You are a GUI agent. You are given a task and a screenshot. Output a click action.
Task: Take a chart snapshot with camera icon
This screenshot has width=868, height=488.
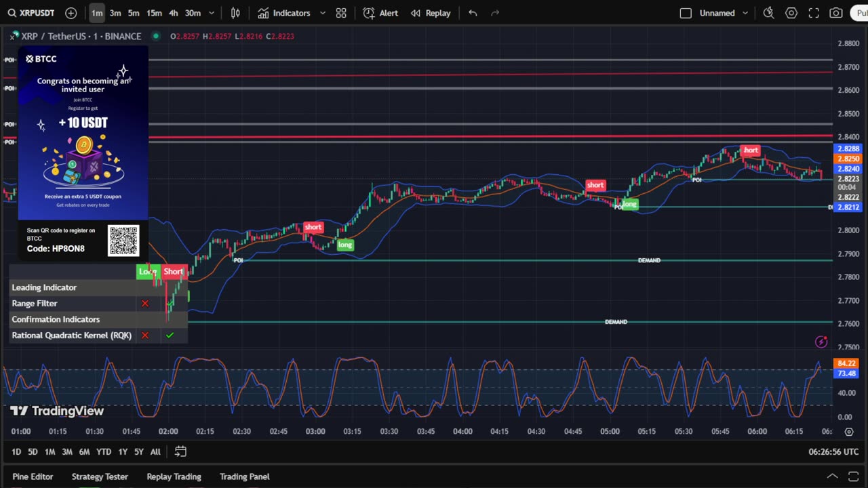click(x=836, y=13)
